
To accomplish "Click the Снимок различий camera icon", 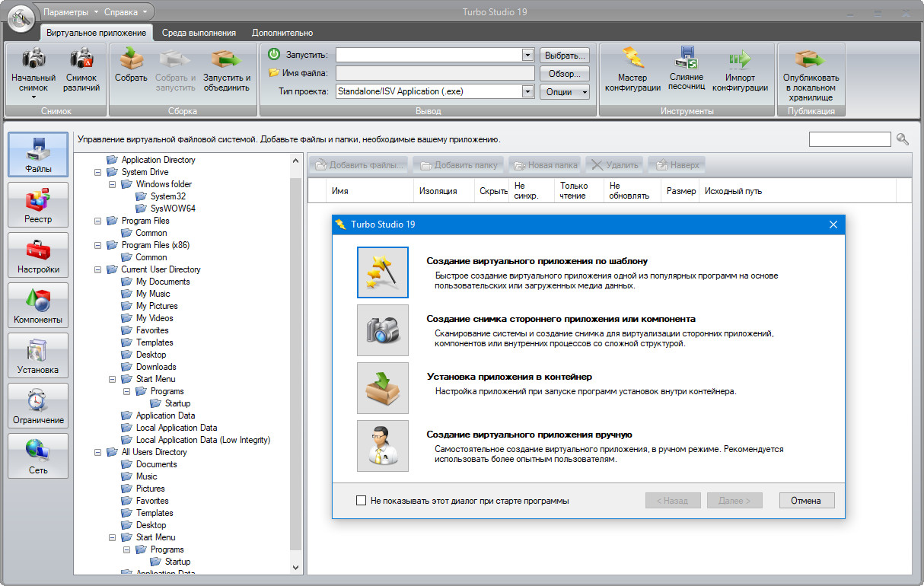I will (81, 59).
